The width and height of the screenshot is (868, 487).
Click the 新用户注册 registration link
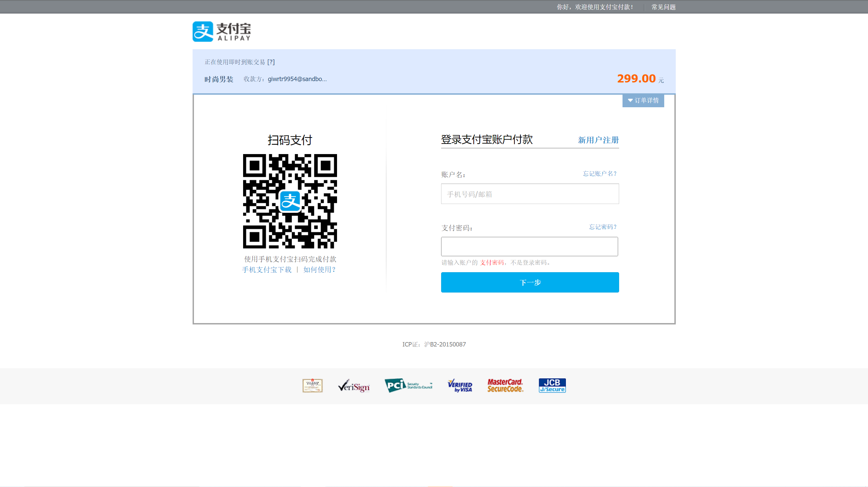click(x=598, y=140)
